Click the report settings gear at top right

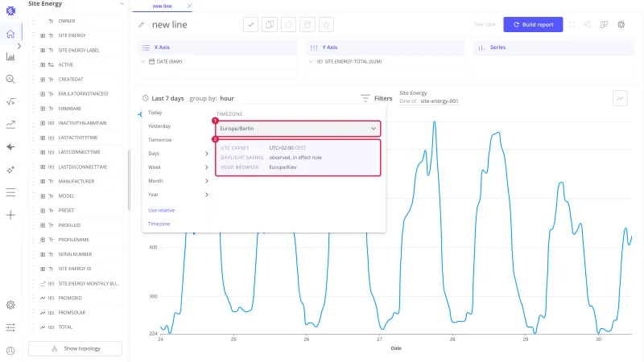click(621, 25)
